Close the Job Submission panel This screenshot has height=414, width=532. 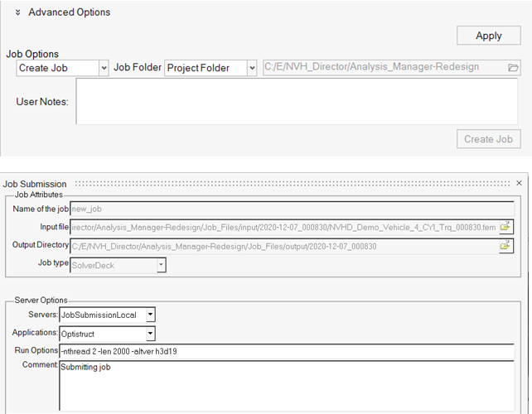(520, 183)
